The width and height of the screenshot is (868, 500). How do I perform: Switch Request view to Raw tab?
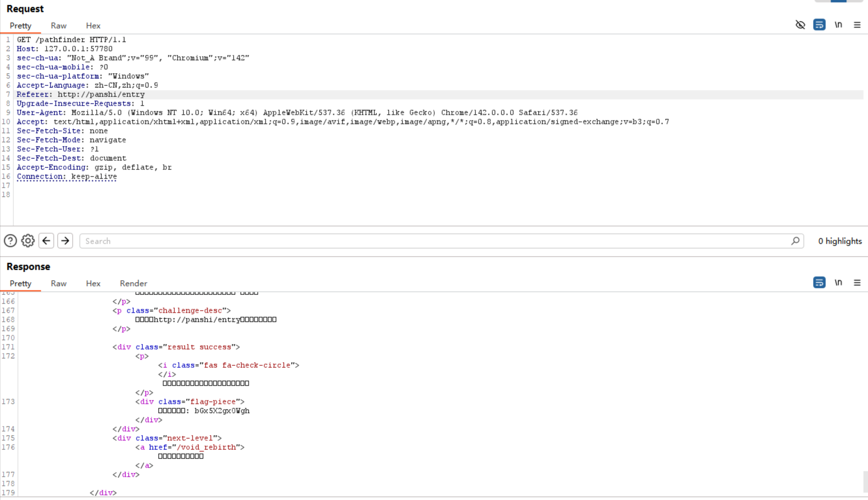pos(59,26)
